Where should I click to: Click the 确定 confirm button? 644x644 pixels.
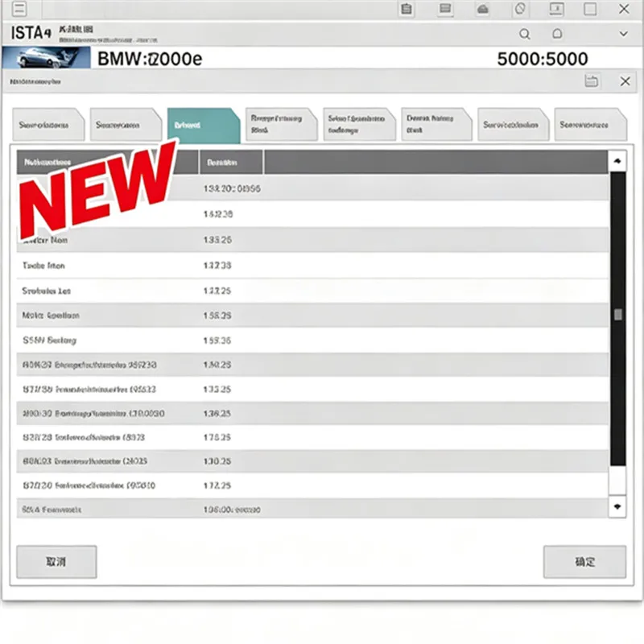click(x=585, y=561)
